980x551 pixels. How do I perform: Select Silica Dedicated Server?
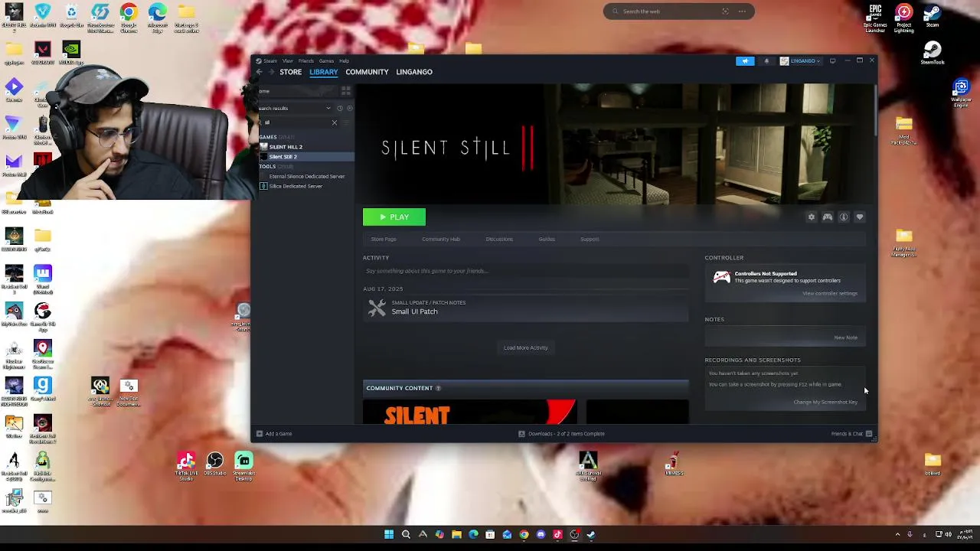pos(306,186)
